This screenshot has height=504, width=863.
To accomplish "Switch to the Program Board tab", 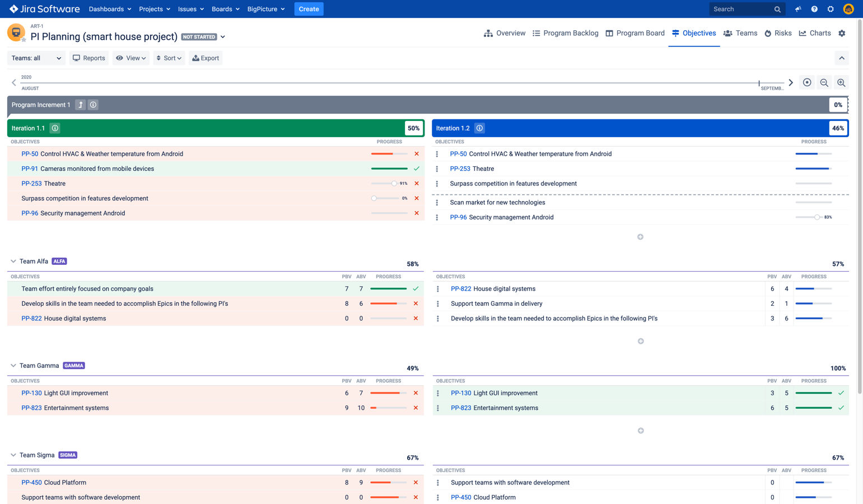I will tap(635, 33).
